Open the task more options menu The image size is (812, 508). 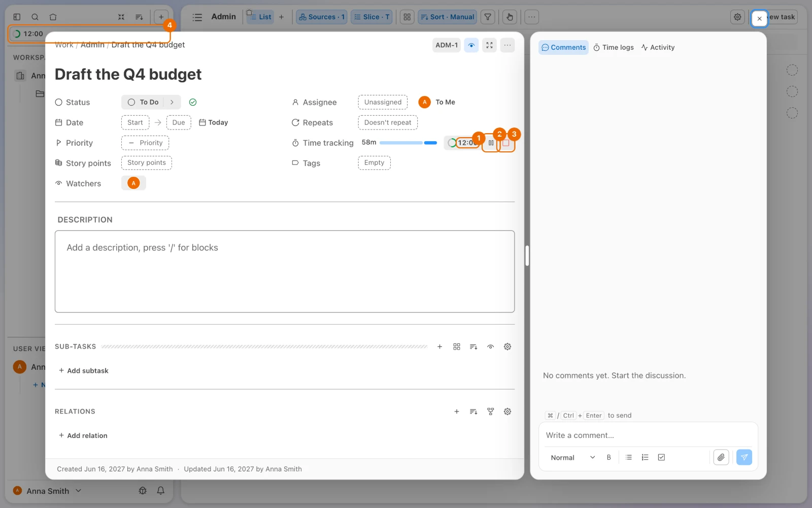507,45
